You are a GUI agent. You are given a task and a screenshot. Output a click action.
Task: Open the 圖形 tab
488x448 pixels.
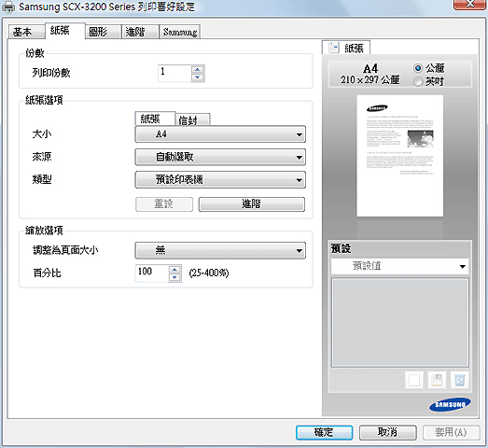click(103, 32)
